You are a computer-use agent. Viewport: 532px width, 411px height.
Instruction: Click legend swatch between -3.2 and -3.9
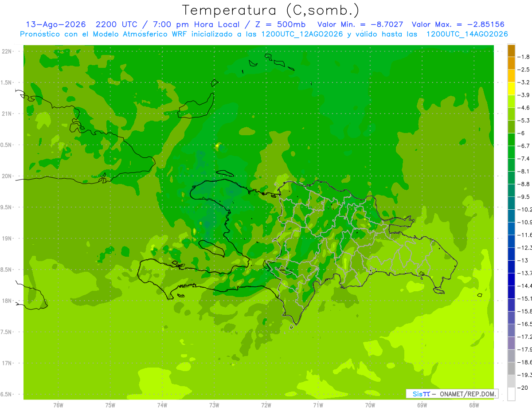(511, 89)
